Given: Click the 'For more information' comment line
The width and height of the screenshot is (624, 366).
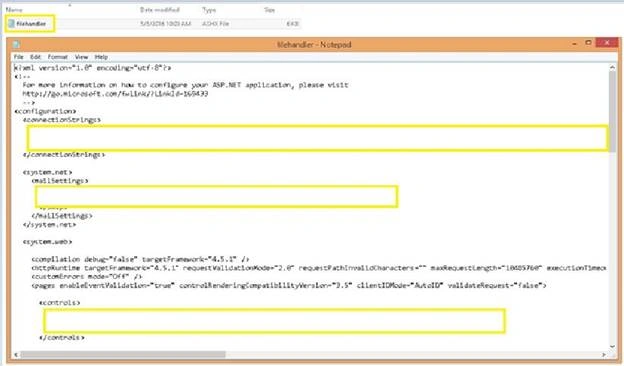Looking at the screenshot, I should click(185, 85).
